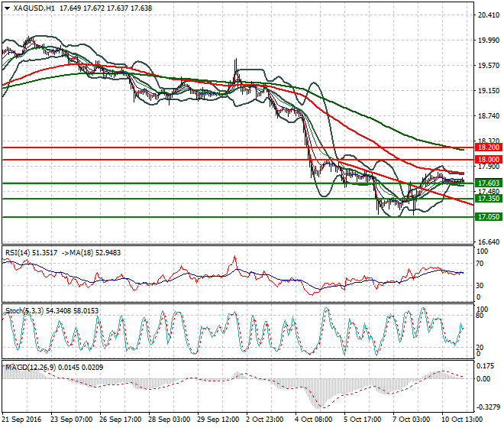
Task: Select the XAGUSD,H1 chart title text
Action: click(34, 8)
